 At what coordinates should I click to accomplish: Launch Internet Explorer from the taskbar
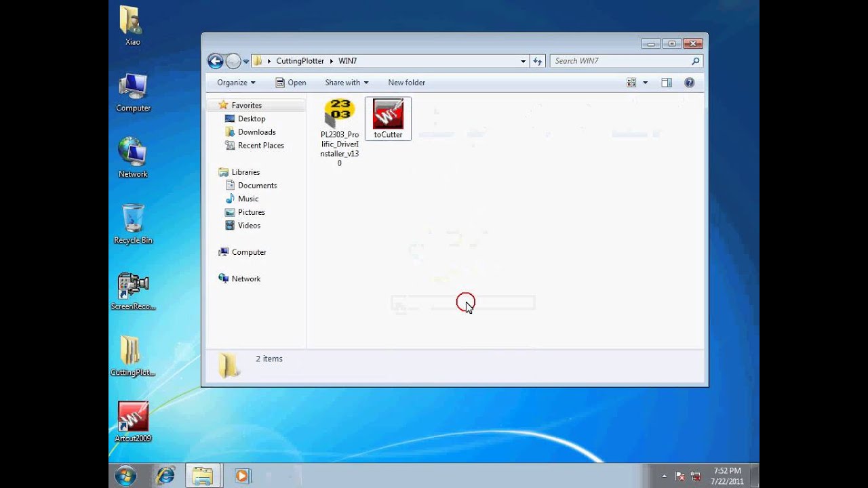click(165, 476)
